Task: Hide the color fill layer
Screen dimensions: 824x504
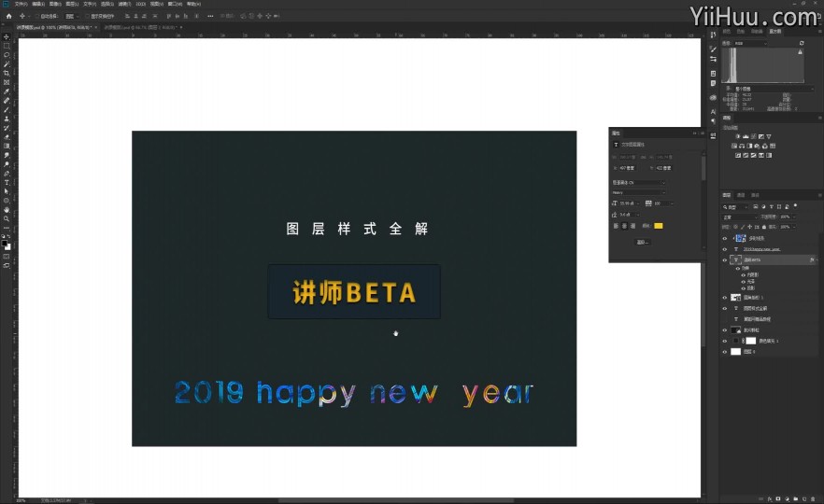Action: click(725, 341)
